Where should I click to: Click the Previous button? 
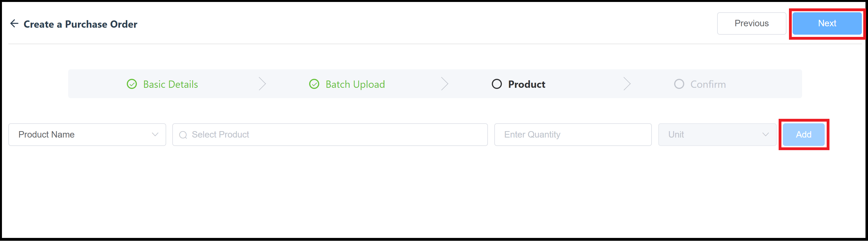click(x=752, y=23)
